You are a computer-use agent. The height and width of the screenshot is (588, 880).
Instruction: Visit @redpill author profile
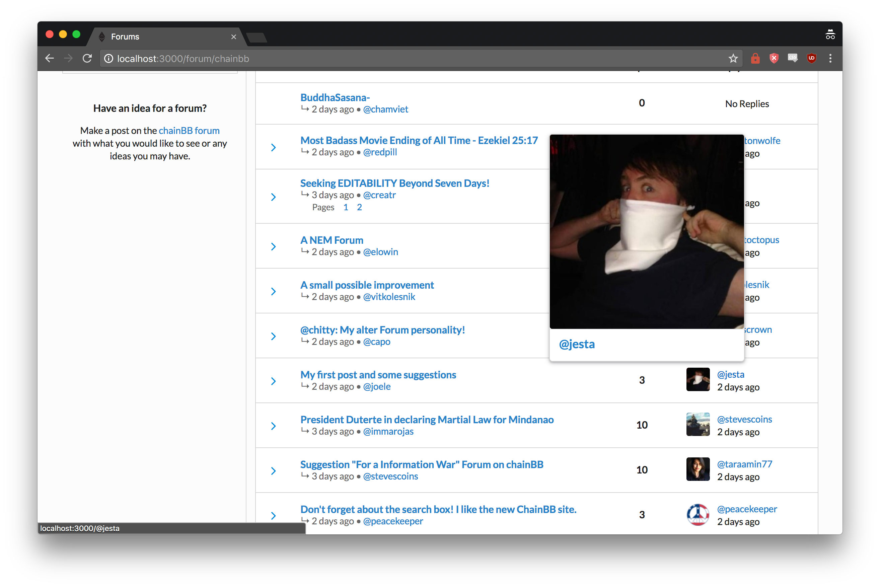(x=380, y=152)
